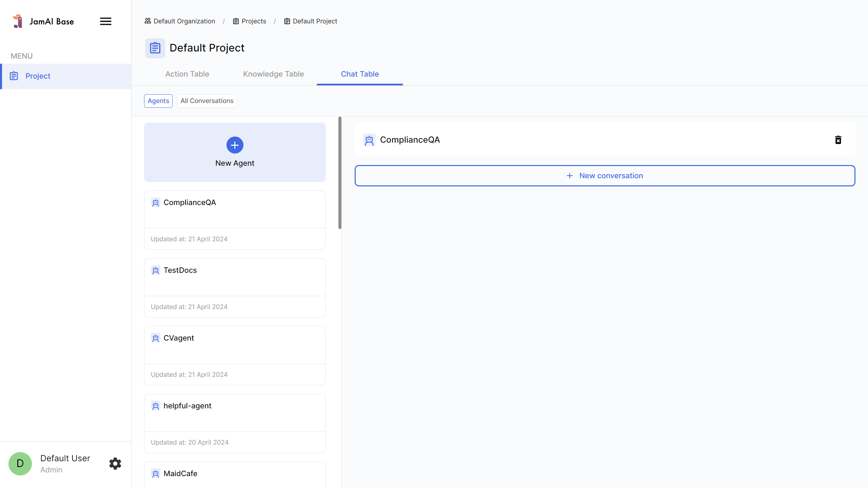Click the Default User avatar circle
Image resolution: width=868 pixels, height=488 pixels.
[x=20, y=463]
